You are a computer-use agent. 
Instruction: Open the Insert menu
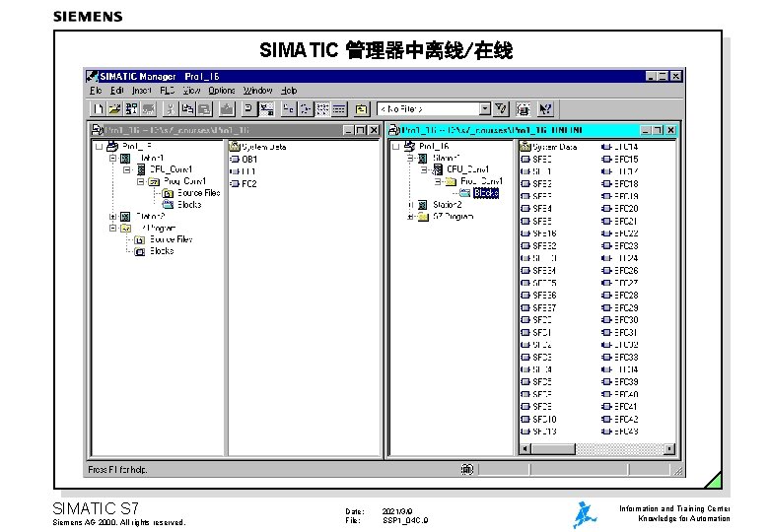coord(141,91)
